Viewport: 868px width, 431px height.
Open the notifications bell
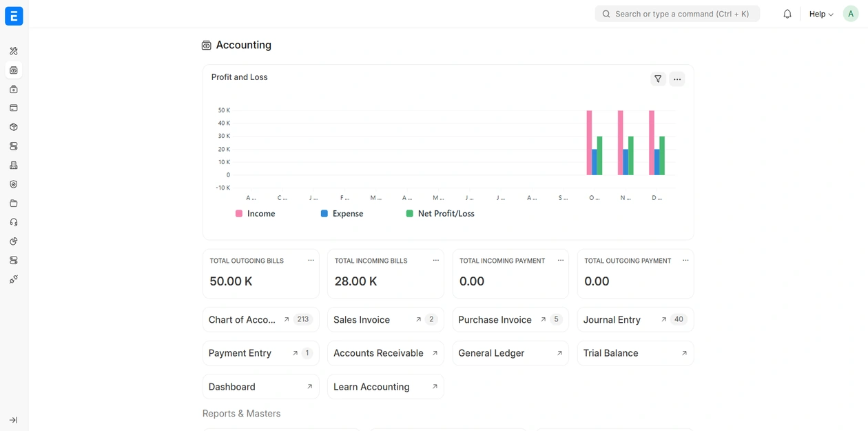point(787,14)
